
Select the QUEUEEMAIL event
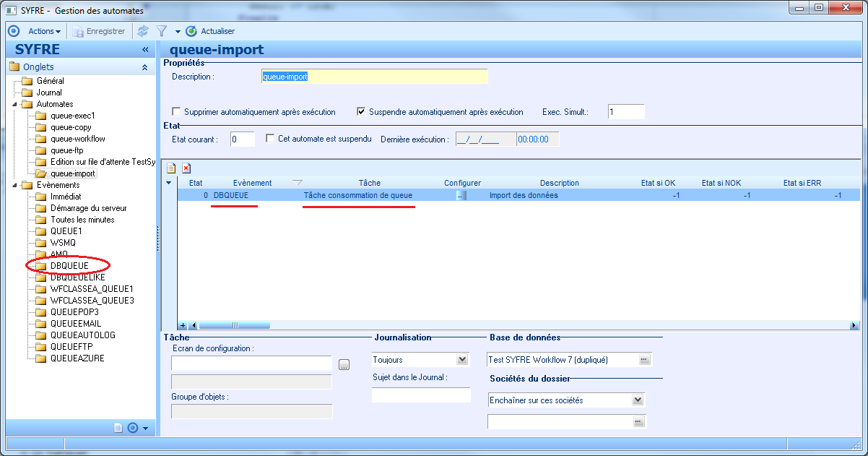76,324
